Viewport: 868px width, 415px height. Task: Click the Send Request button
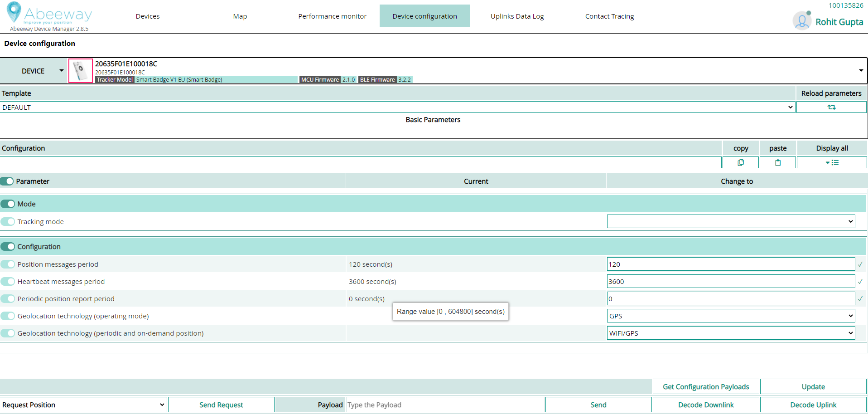[221, 405]
